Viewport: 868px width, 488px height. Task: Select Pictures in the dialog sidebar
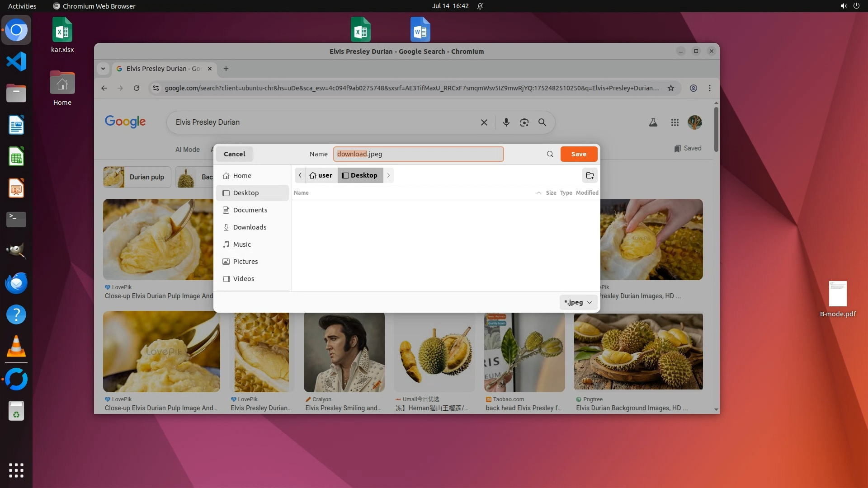coord(245,262)
